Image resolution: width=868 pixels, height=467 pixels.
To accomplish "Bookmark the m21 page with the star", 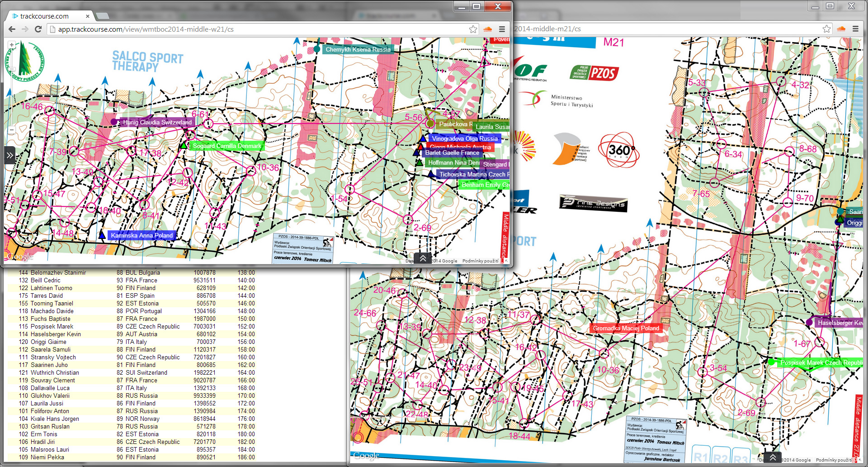I will pos(826,29).
